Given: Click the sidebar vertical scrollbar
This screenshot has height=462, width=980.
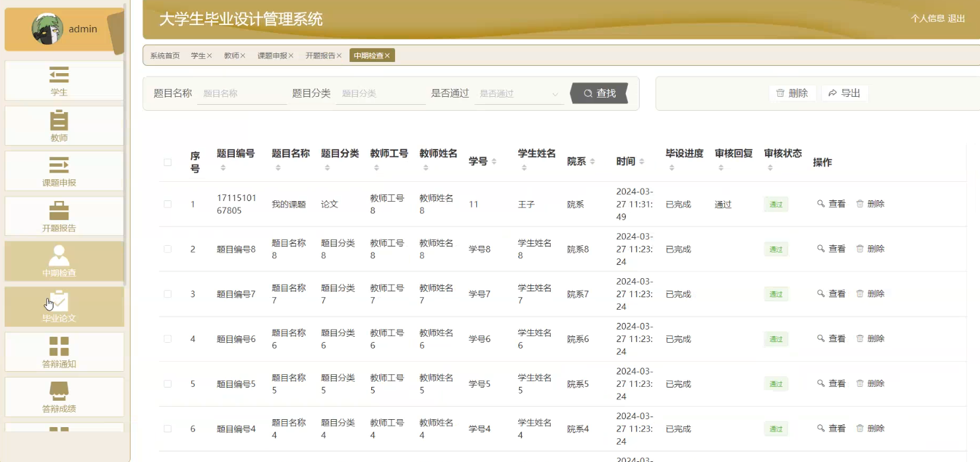Looking at the screenshot, I should point(125,145).
